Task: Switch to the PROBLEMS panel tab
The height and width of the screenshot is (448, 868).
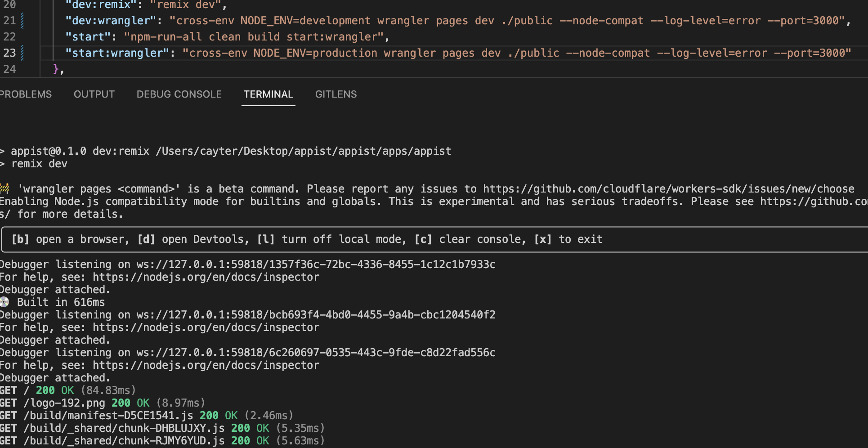Action: pos(26,94)
